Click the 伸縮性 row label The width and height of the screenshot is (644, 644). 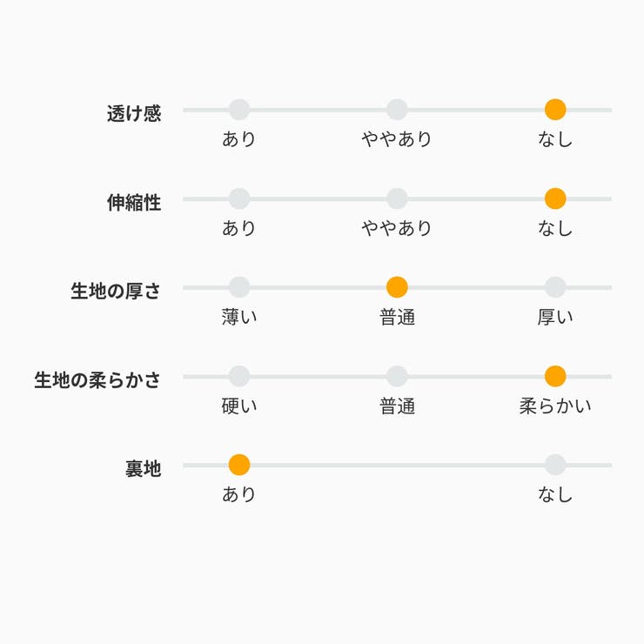(x=134, y=203)
